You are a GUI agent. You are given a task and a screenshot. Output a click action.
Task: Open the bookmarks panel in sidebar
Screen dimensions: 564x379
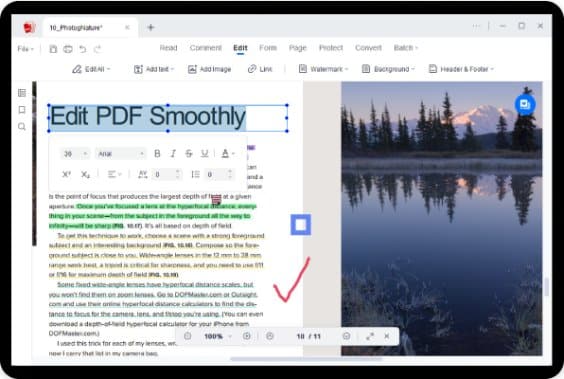(22, 110)
